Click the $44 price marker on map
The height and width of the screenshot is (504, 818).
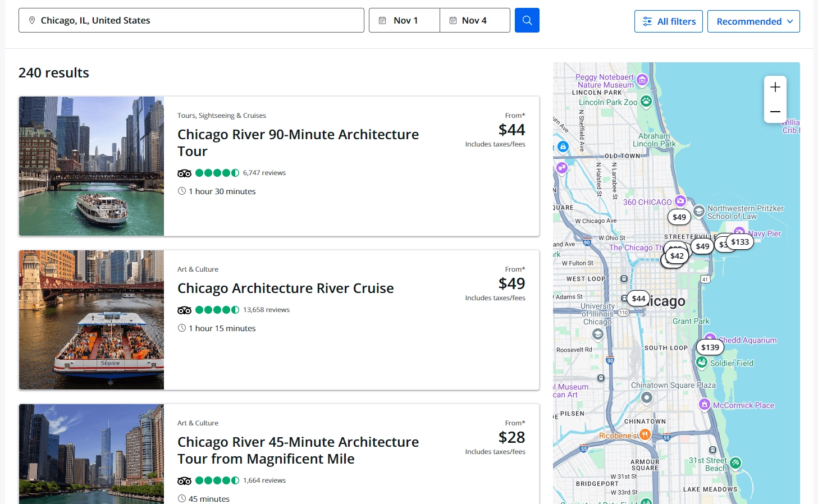point(638,299)
